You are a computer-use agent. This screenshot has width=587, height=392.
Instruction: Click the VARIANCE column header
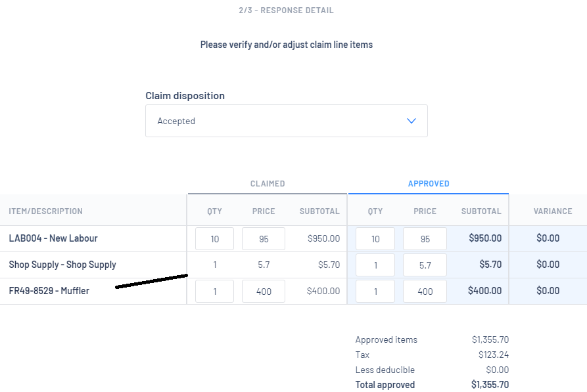point(553,211)
